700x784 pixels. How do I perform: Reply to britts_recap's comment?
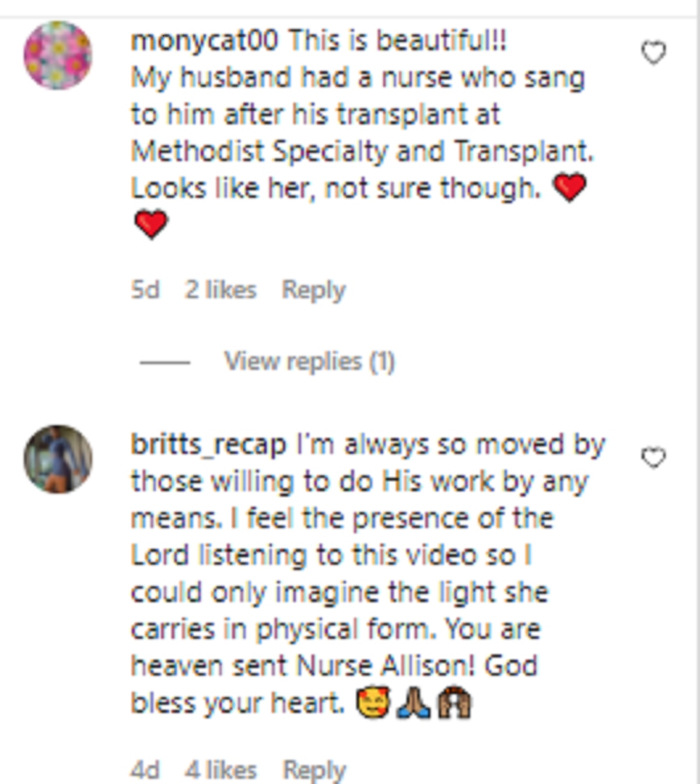[x=314, y=770]
